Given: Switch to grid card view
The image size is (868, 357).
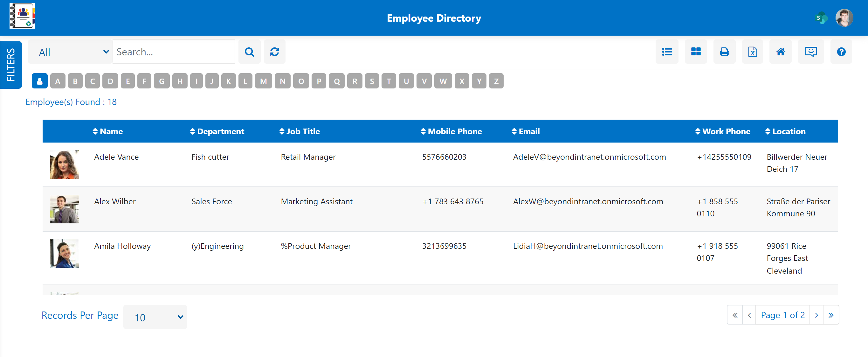Looking at the screenshot, I should click(696, 52).
